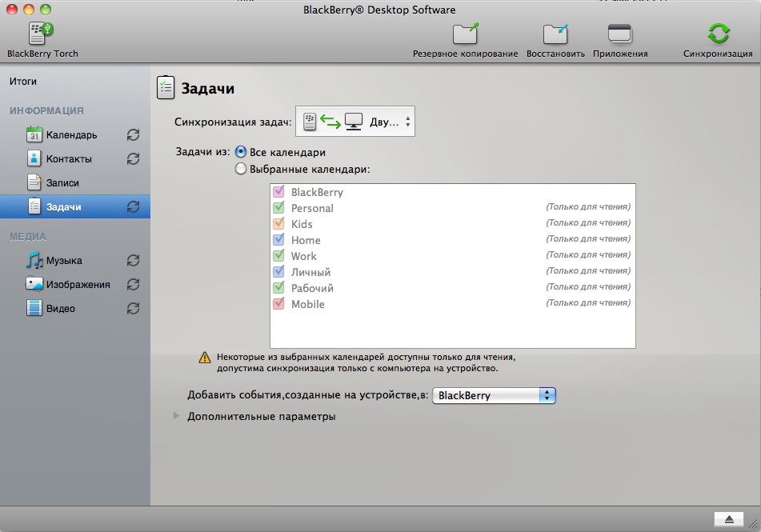Click the Mobile calendar name
The image size is (761, 532).
[308, 304]
